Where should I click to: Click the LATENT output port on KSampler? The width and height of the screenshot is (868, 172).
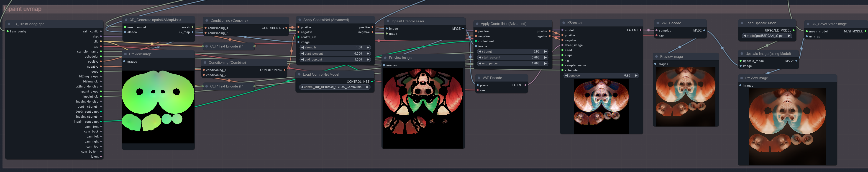tap(640, 30)
